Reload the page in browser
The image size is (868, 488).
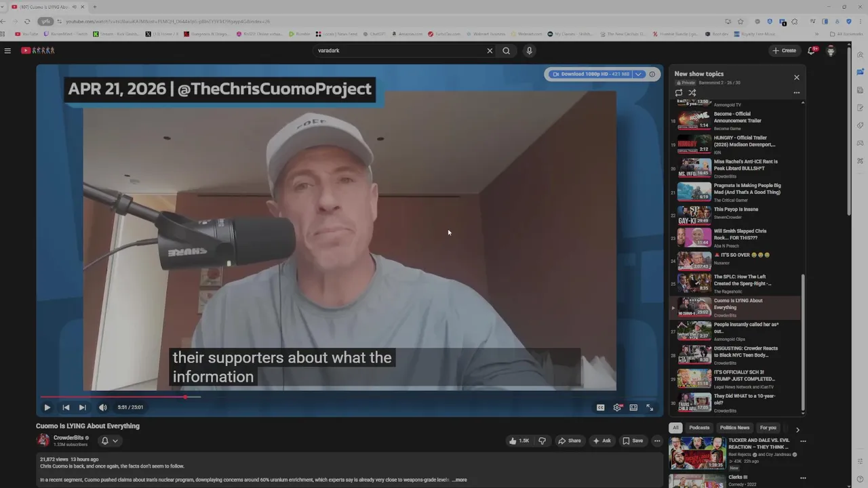click(27, 21)
